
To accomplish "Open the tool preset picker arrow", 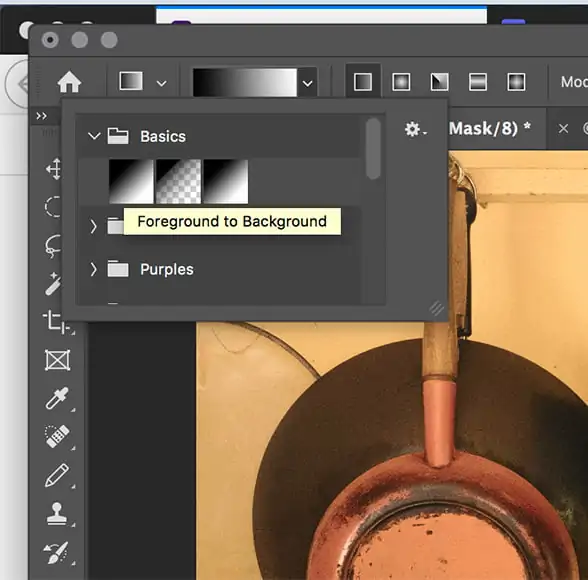I will 162,83.
